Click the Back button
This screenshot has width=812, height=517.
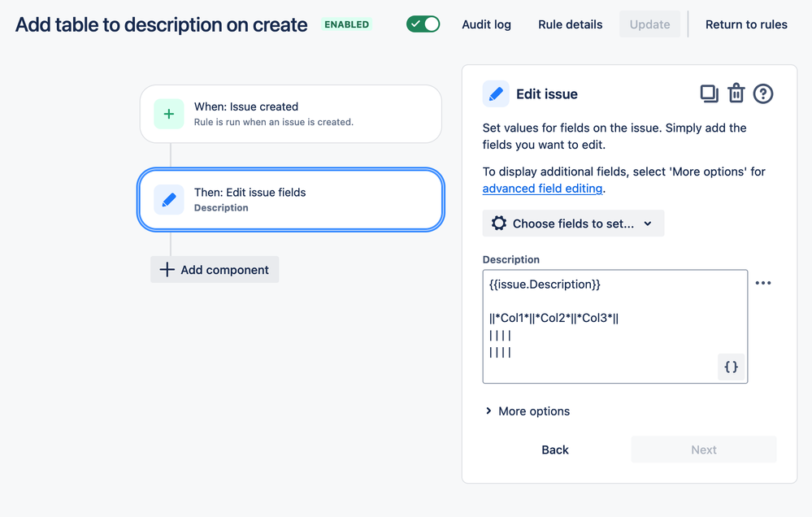[555, 450]
